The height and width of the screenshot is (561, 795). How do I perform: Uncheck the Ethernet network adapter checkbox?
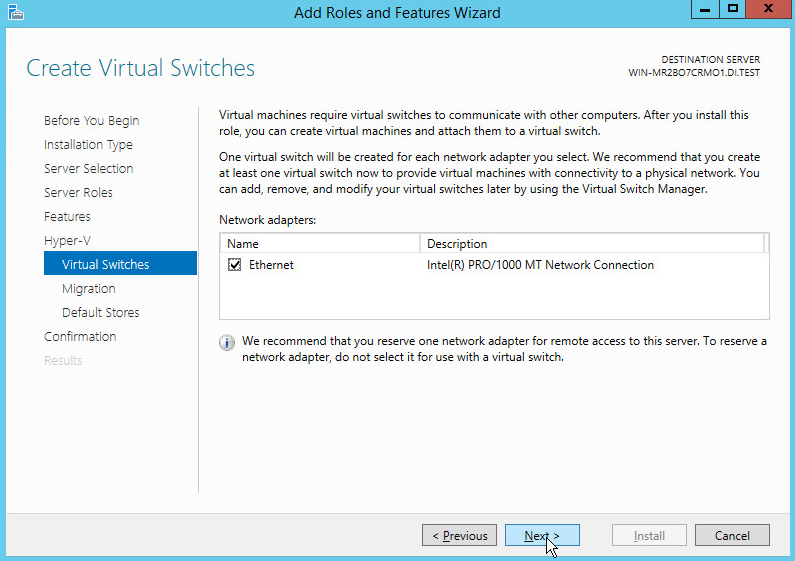click(x=235, y=265)
